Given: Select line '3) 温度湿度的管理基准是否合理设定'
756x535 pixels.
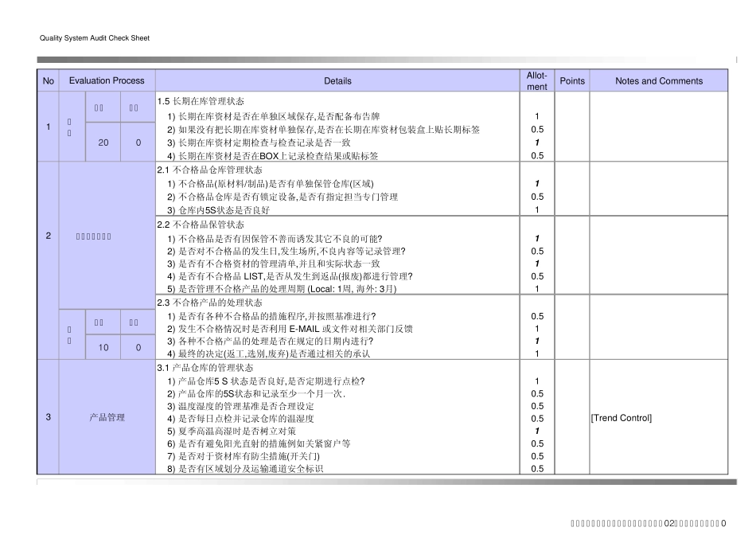Looking at the screenshot, I should 240,406.
